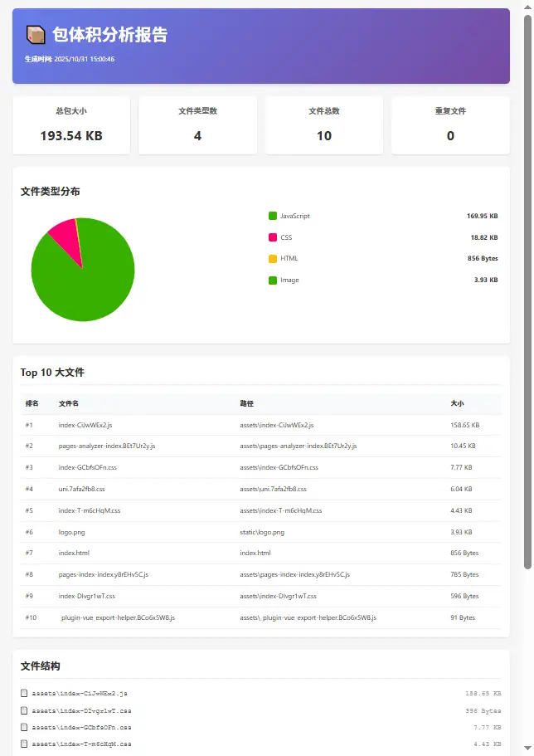Click the package box icon in header
The height and width of the screenshot is (756, 534).
pos(36,34)
